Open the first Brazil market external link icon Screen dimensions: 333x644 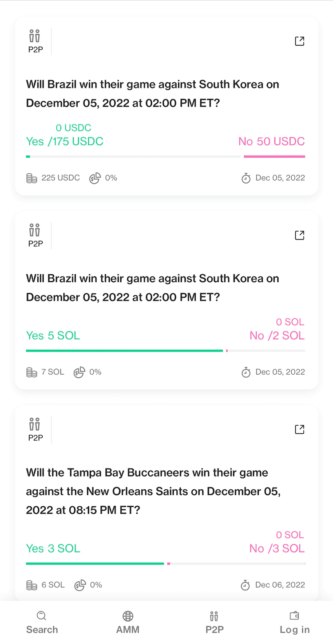[x=300, y=41]
